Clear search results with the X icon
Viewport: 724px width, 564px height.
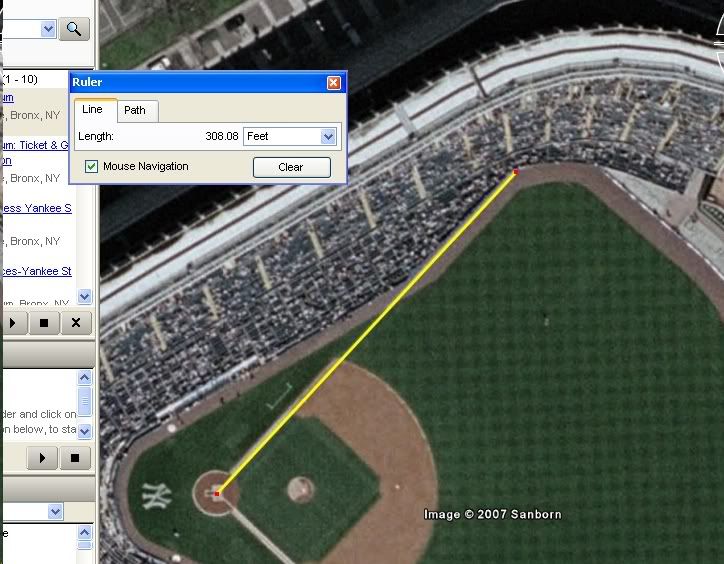76,323
